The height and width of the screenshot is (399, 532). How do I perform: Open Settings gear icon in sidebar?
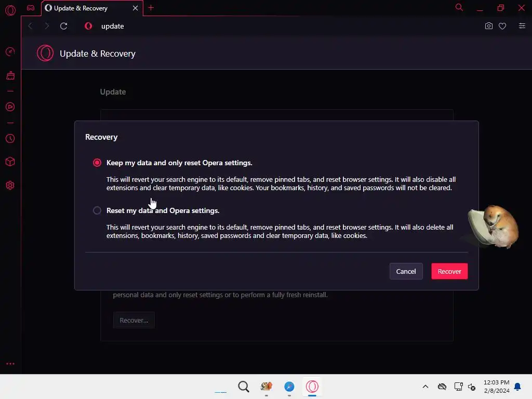click(10, 185)
